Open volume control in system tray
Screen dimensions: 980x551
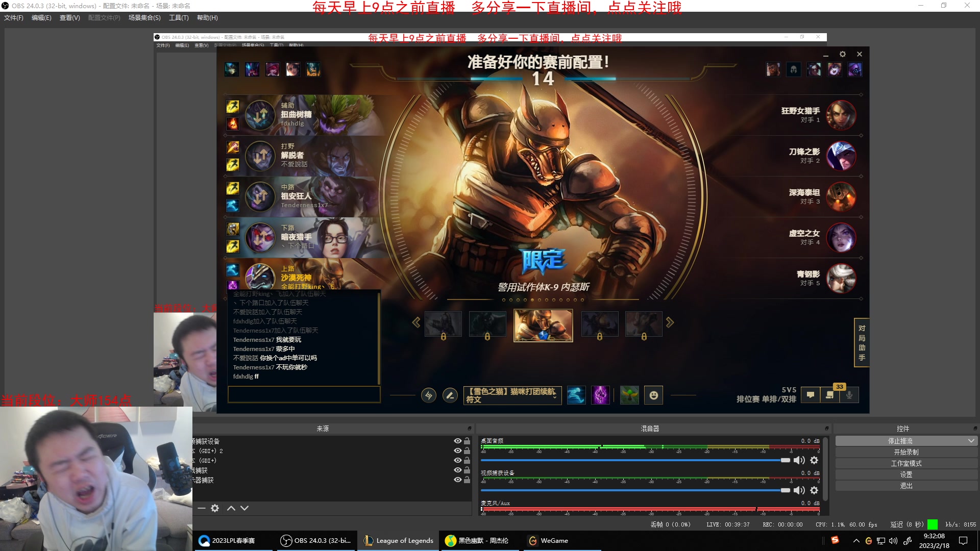click(893, 541)
